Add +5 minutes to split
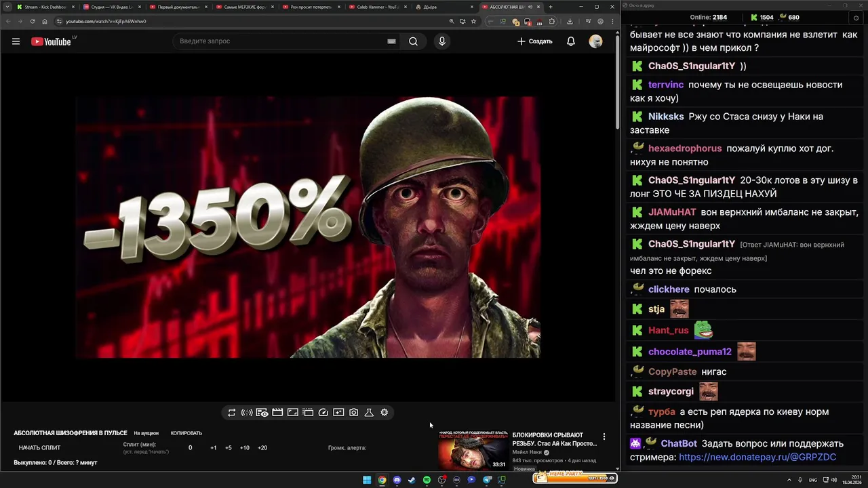This screenshot has width=868, height=488. tap(229, 447)
